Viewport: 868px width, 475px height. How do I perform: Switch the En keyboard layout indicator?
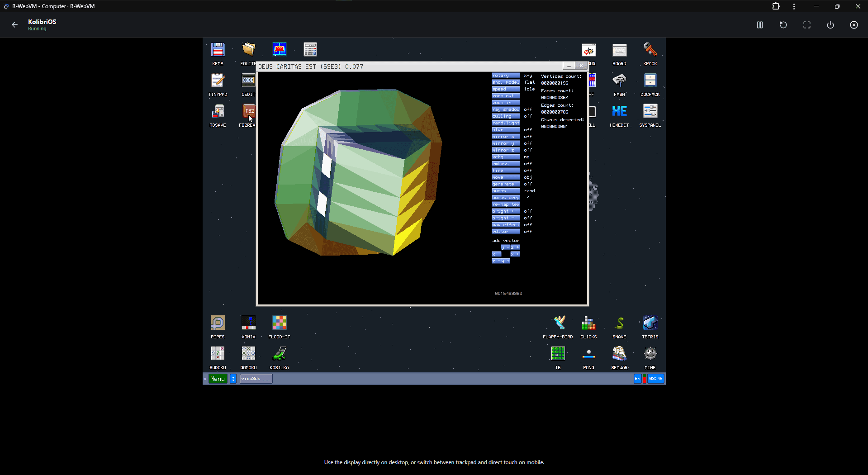637,379
